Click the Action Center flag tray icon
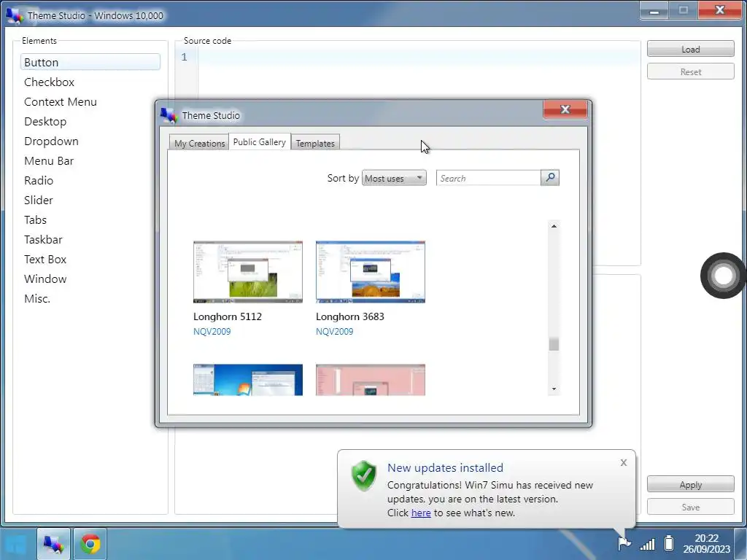Image resolution: width=747 pixels, height=560 pixels. [624, 542]
